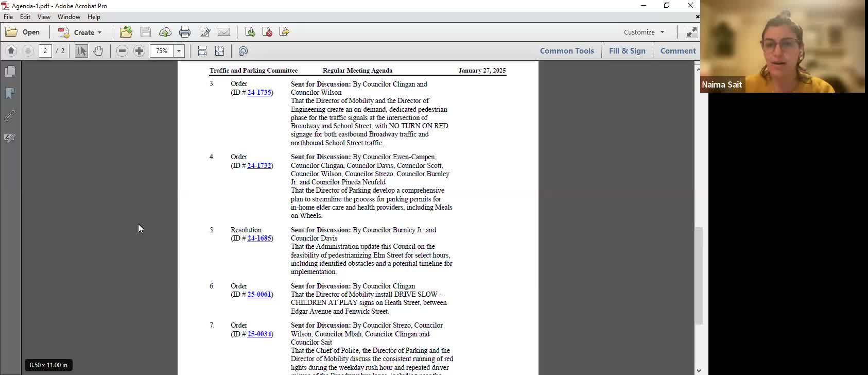Select the Hand pan tool
Image resolution: width=868 pixels, height=375 pixels.
[98, 51]
